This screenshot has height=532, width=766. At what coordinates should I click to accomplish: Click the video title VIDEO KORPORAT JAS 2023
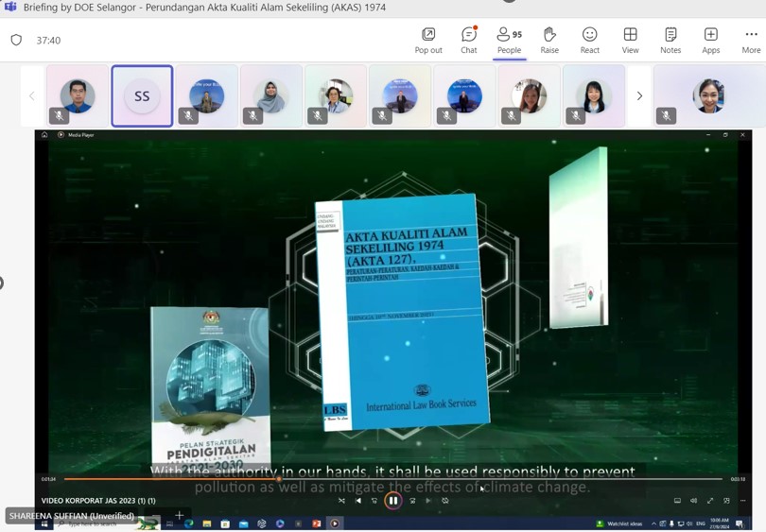coord(98,500)
